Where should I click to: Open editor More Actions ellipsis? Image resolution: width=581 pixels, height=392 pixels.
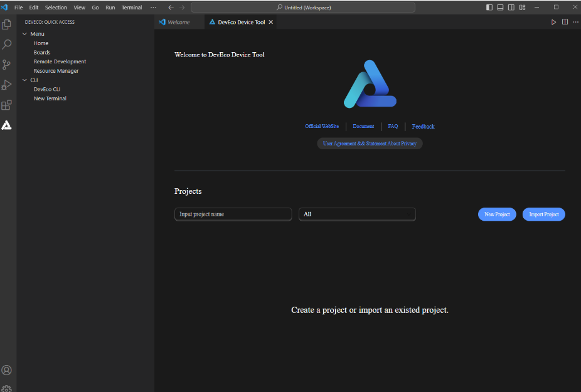coord(575,22)
